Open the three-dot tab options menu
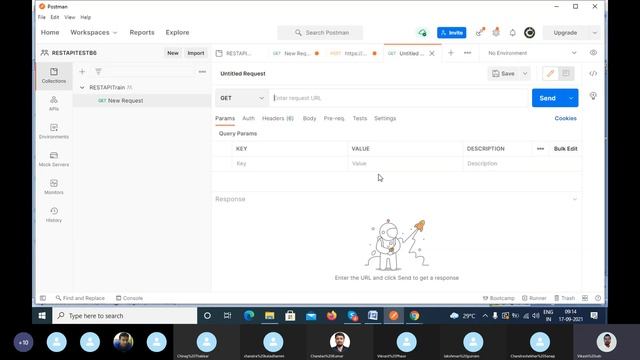The width and height of the screenshot is (640, 360). pyautogui.click(x=467, y=53)
